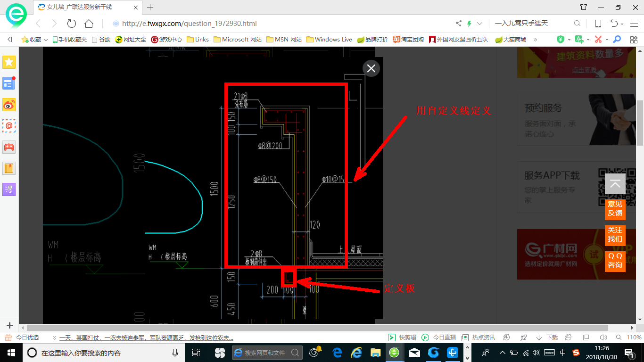The width and height of the screenshot is (644, 362).
Task: Open the 快剪辑 status bar tool
Action: pyautogui.click(x=402, y=337)
